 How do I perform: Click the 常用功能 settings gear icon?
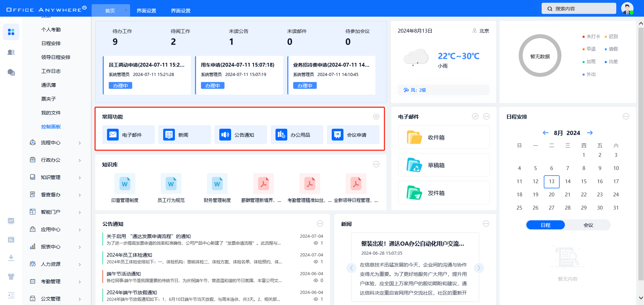click(376, 117)
